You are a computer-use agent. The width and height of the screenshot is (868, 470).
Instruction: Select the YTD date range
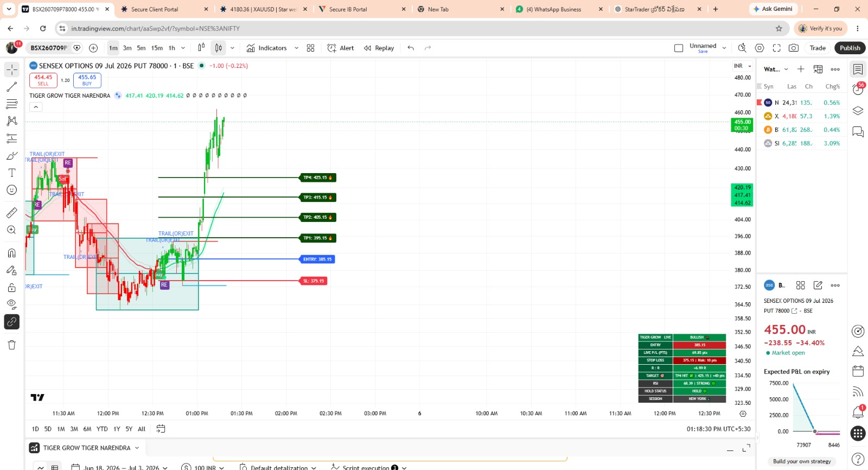click(x=102, y=429)
